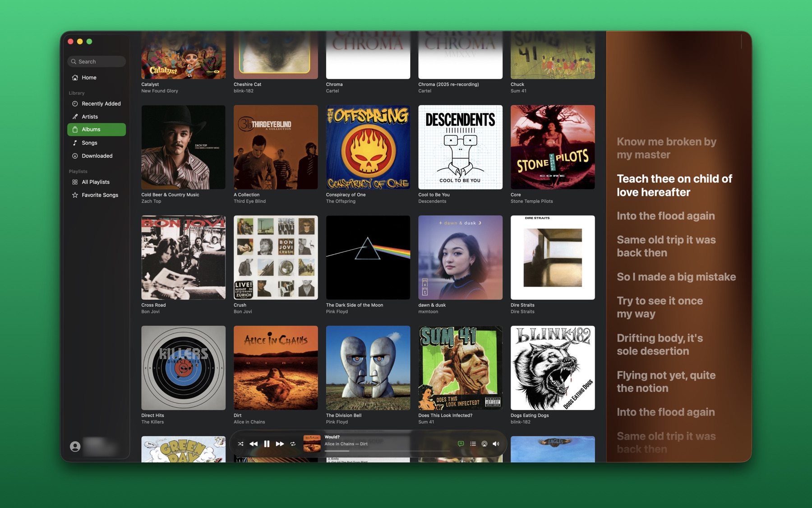Open the Dogs Eating Dogs album cover
812x508 pixels.
click(553, 368)
